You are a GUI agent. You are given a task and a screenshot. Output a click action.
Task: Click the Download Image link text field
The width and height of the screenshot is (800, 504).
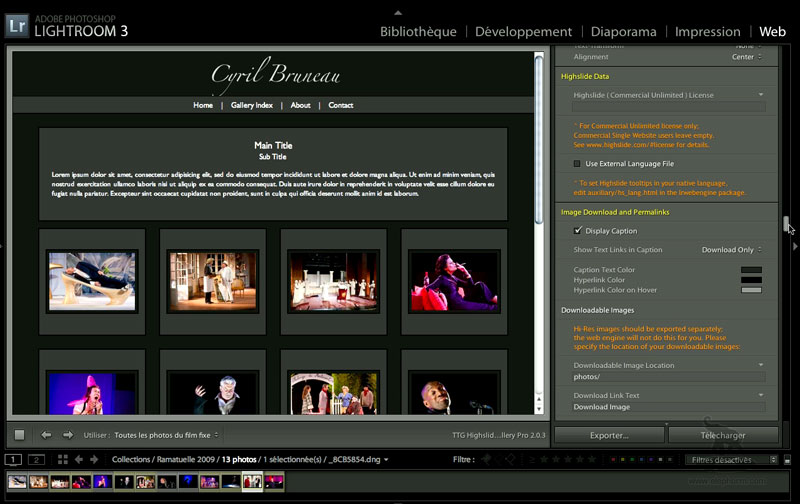[668, 407]
